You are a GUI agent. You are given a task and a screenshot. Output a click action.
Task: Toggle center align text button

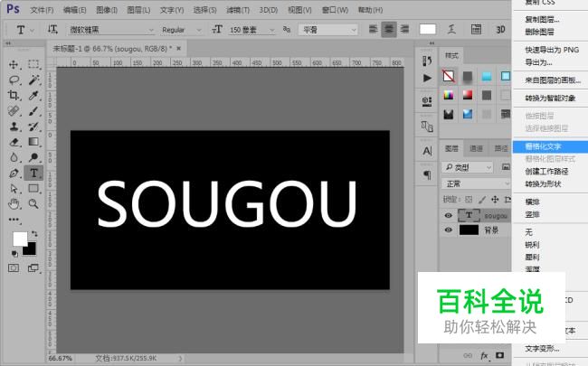(389, 29)
